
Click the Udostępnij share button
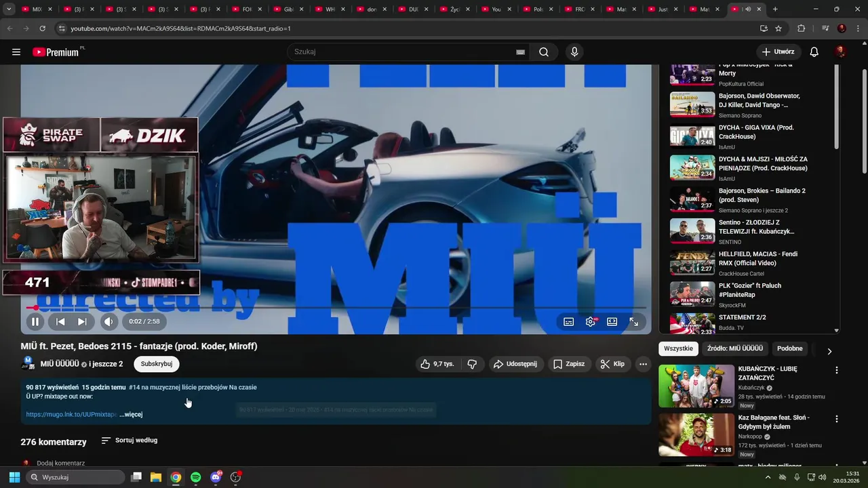pos(515,364)
